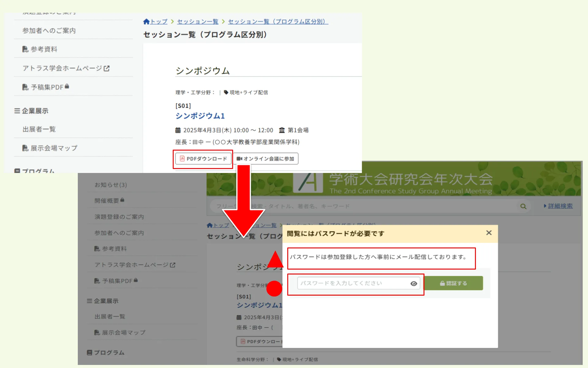The image size is (588, 368).
Task: Close the password dialog
Action: (488, 233)
